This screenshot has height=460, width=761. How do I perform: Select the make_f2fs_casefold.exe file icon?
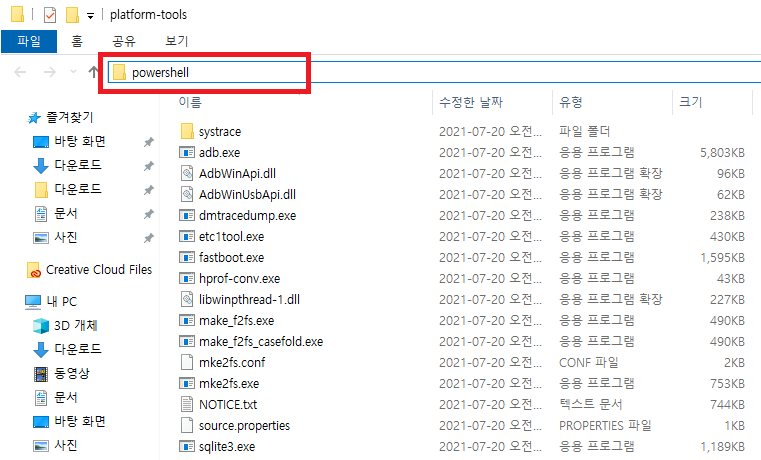(x=187, y=342)
